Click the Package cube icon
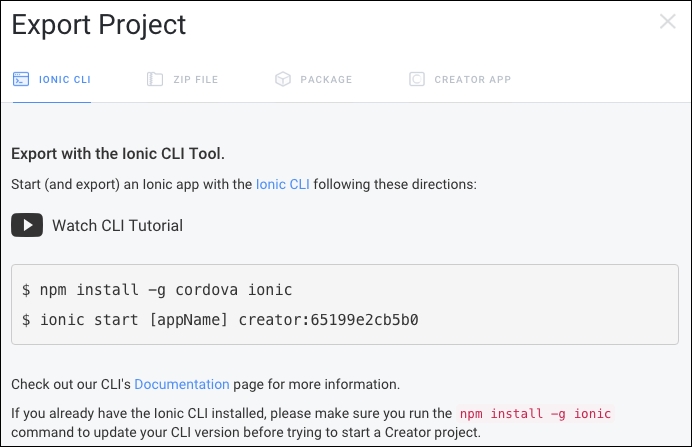The height and width of the screenshot is (447, 692). [283, 79]
